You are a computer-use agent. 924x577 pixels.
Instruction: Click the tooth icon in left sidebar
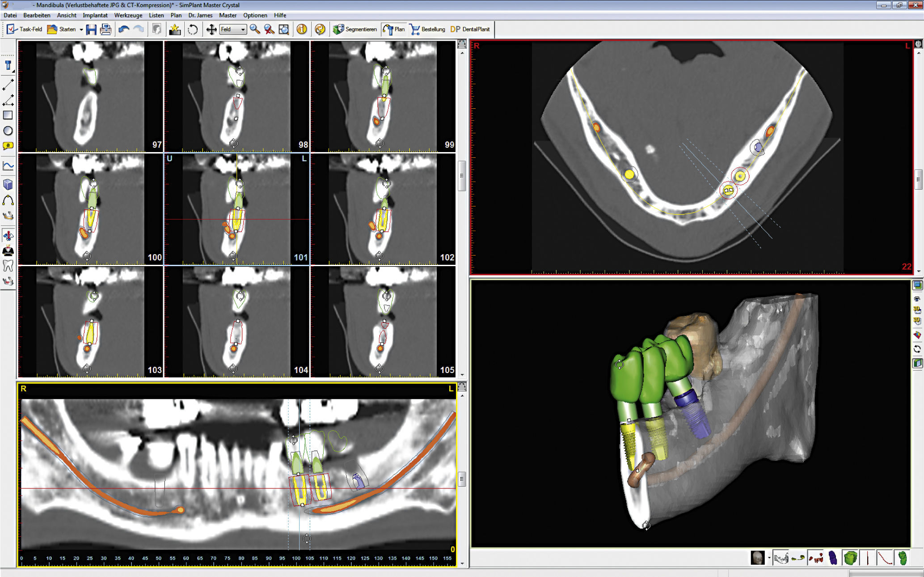pyautogui.click(x=8, y=266)
